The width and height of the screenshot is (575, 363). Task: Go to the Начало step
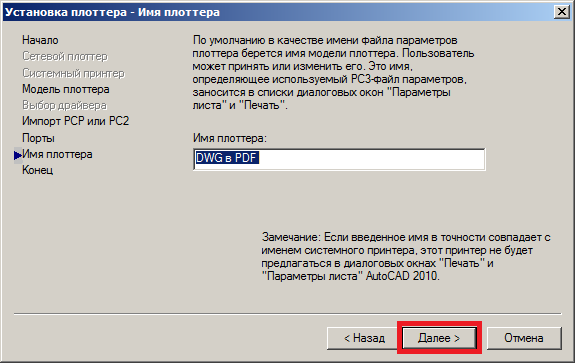40,40
